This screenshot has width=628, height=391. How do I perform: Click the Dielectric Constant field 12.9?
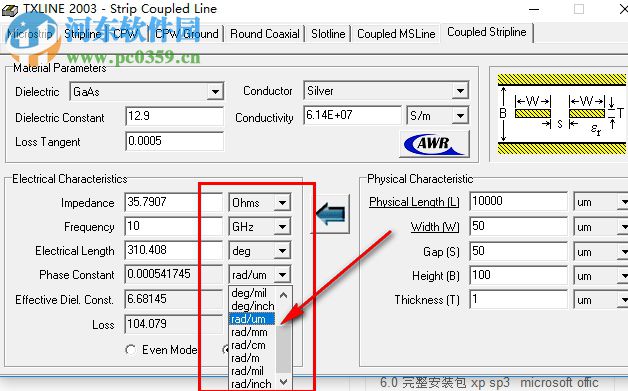(174, 117)
